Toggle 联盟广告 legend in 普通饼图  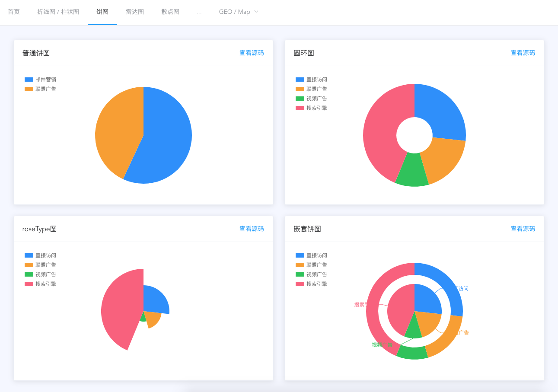[40, 89]
